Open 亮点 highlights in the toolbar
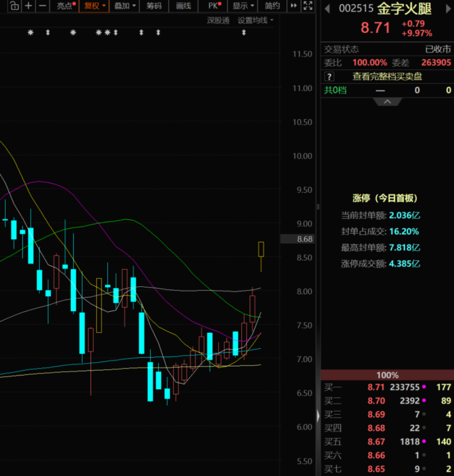The image size is (454, 476). coord(65,5)
